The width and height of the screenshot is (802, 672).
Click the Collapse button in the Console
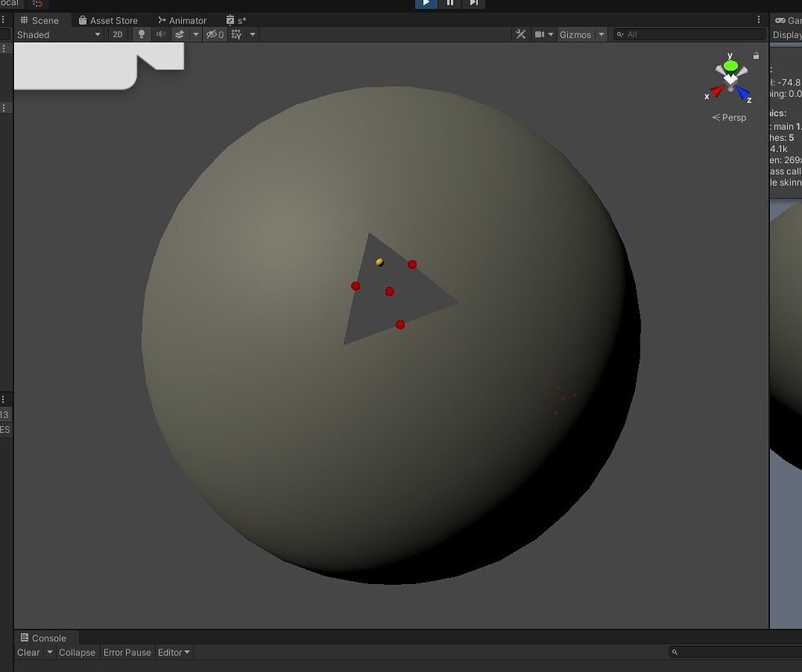(x=77, y=652)
